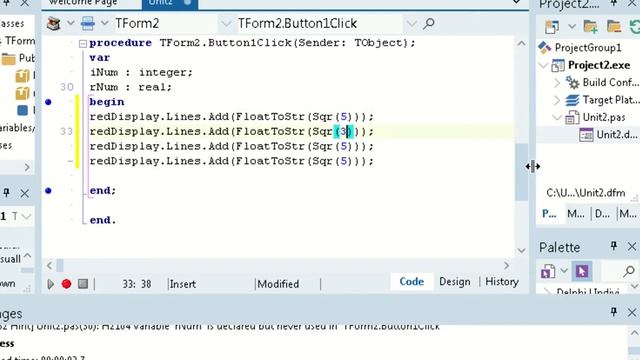Screen dimensions: 640x360
Task: Expand the Target Plat... node
Action: click(557, 100)
